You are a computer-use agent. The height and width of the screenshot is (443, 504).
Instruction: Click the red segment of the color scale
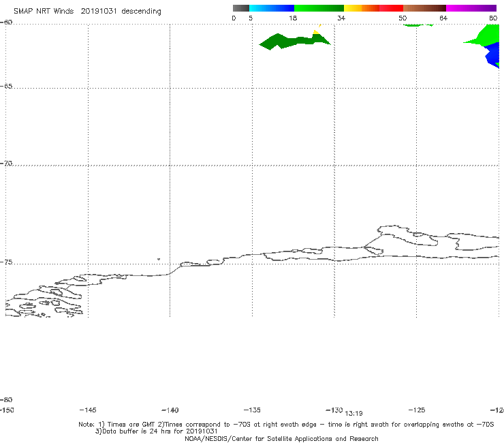coord(391,8)
